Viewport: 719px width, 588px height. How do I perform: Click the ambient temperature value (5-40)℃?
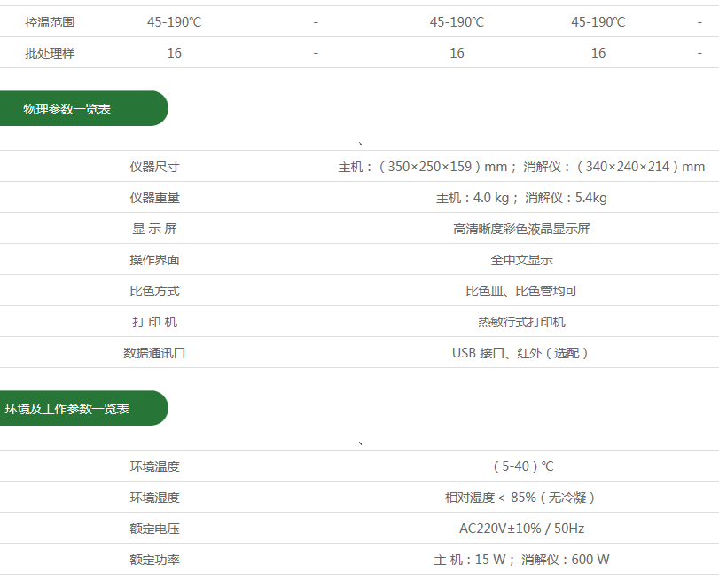click(521, 466)
